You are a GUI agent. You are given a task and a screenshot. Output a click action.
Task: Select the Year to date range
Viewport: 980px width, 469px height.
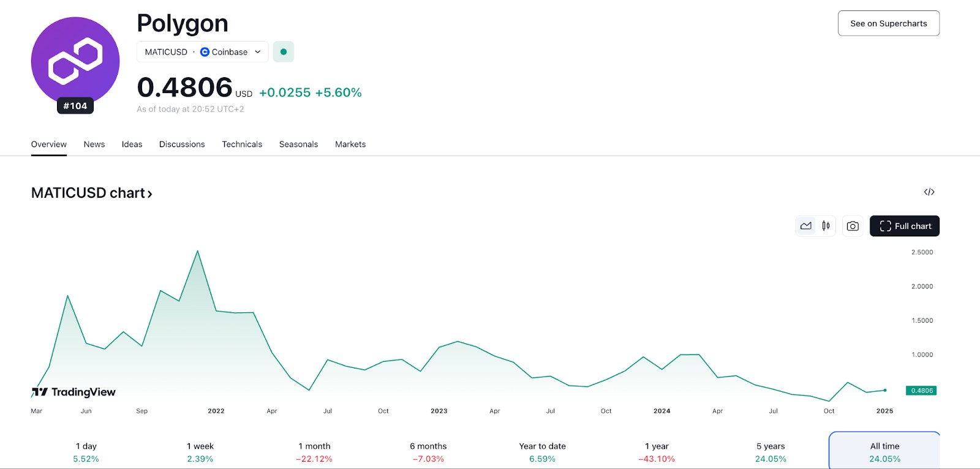pos(543,452)
